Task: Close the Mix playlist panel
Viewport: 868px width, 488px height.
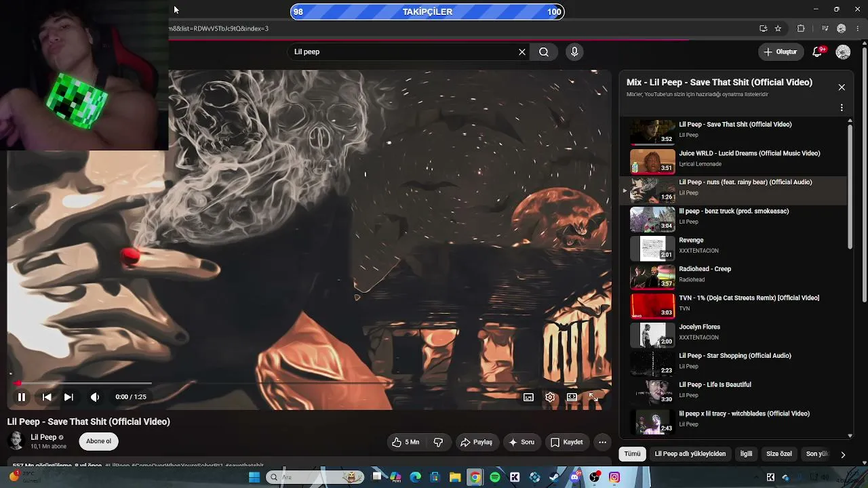Action: (x=842, y=87)
